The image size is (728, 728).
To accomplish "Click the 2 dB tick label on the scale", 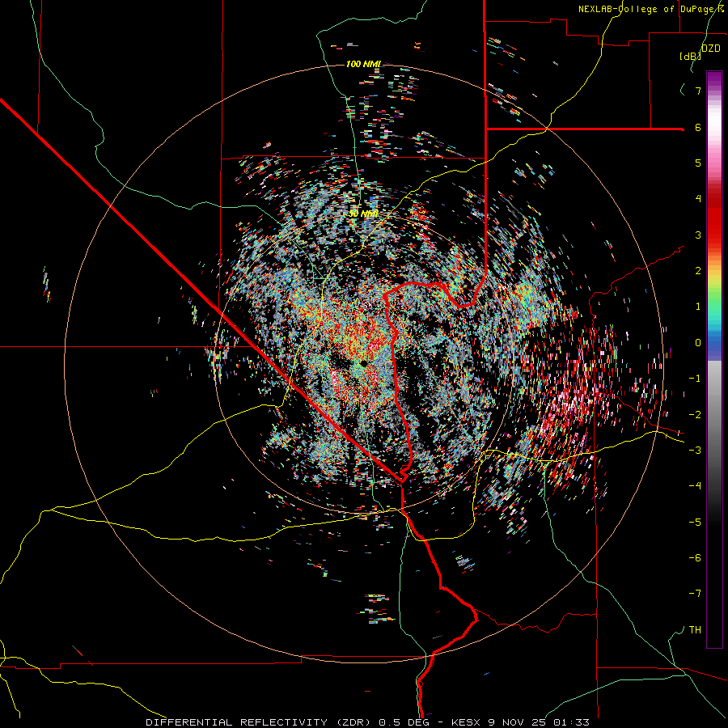I will [x=698, y=271].
